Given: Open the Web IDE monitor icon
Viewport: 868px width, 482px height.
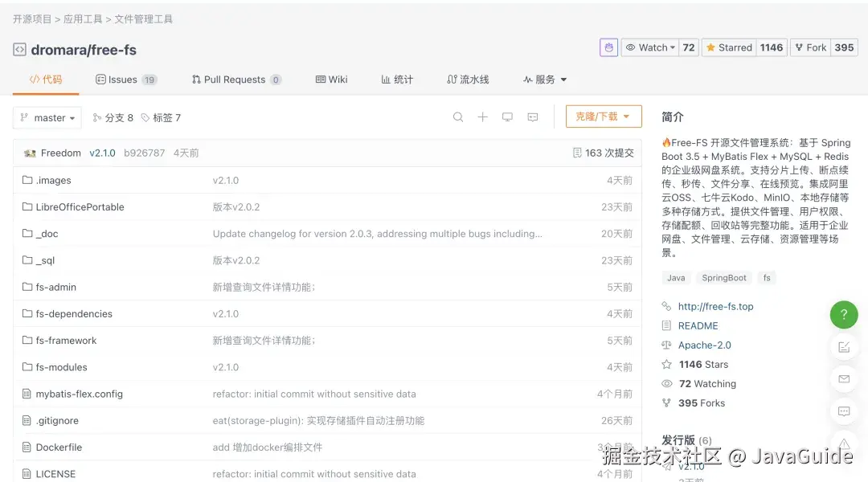Looking at the screenshot, I should tap(507, 116).
